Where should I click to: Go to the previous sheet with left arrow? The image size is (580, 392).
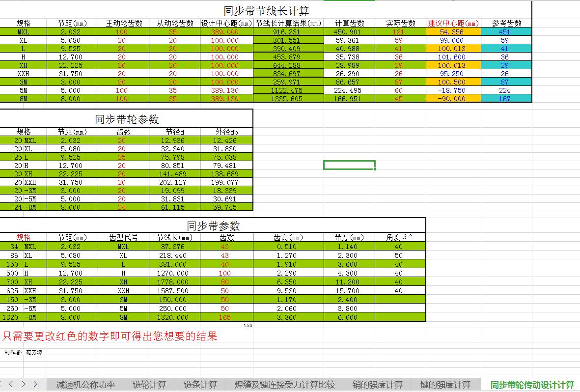pyautogui.click(x=11, y=384)
